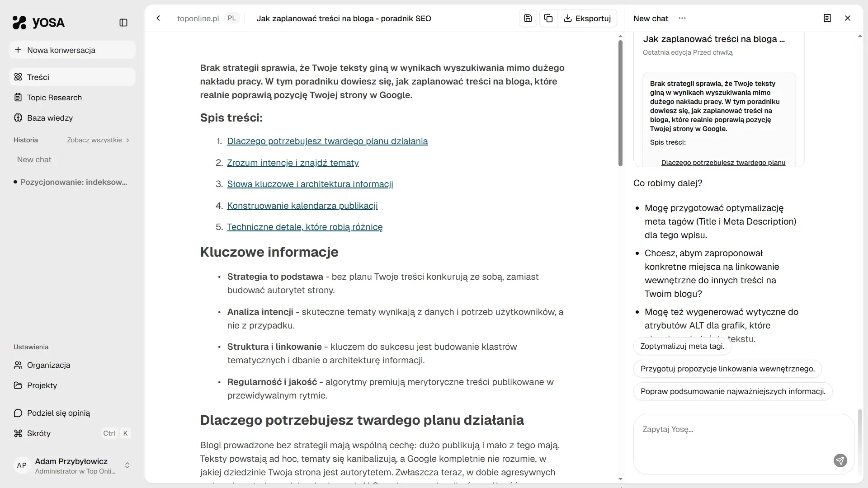Click the copy content icon
The height and width of the screenshot is (488, 868).
click(x=548, y=19)
